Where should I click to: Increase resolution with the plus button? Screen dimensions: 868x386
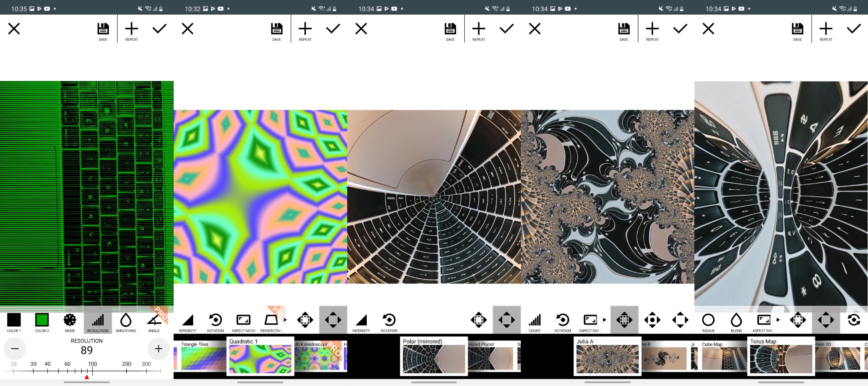tap(158, 349)
